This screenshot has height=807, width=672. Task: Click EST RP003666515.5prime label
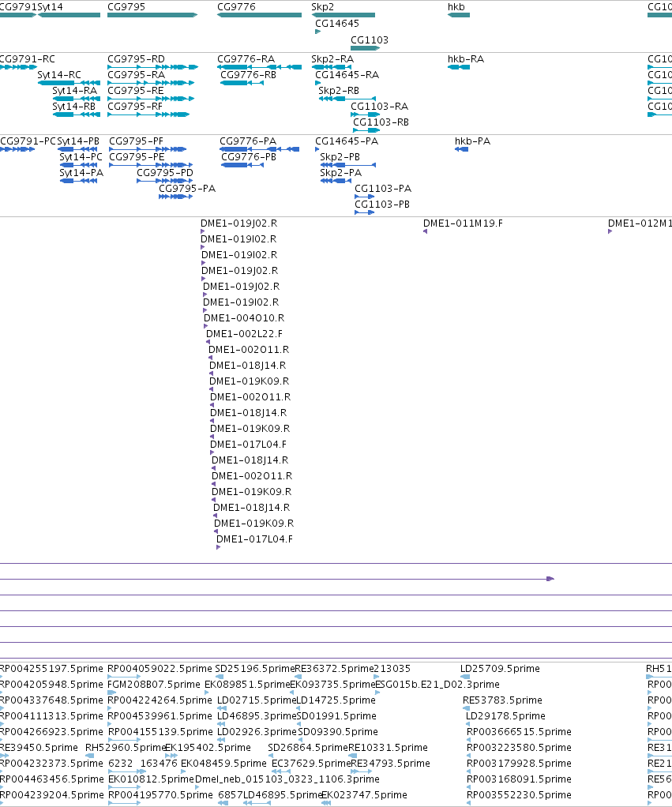click(519, 732)
